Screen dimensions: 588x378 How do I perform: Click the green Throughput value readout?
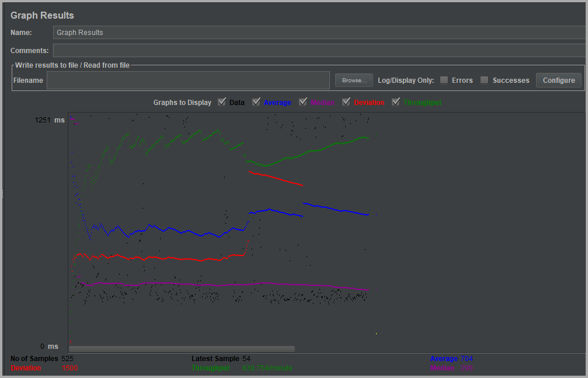tap(267, 368)
